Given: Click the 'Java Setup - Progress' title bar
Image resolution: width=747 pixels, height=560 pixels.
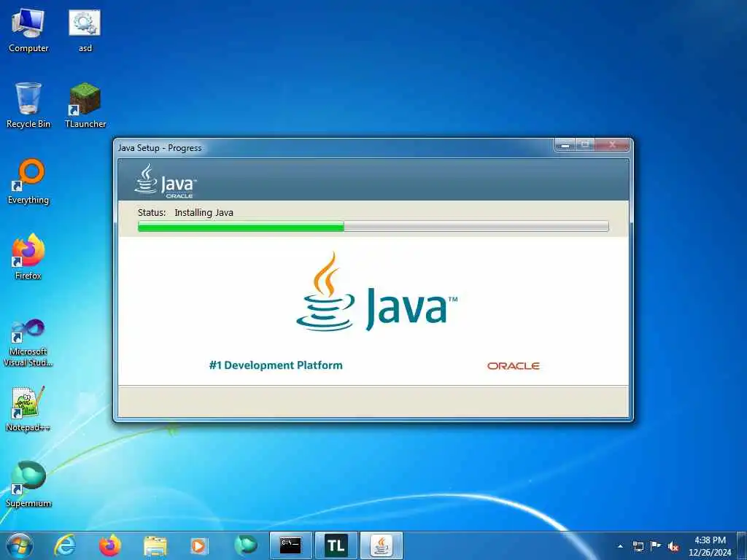Looking at the screenshot, I should pos(333,147).
